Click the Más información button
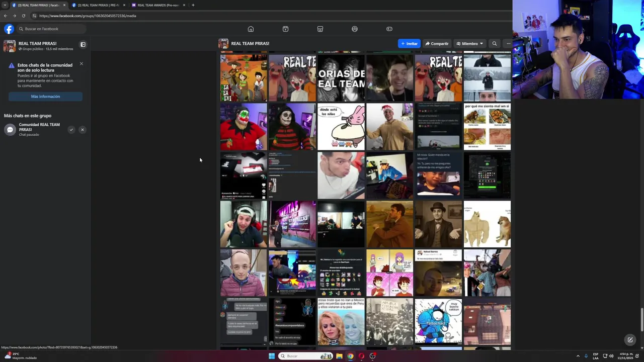The height and width of the screenshot is (362, 644). [45, 97]
